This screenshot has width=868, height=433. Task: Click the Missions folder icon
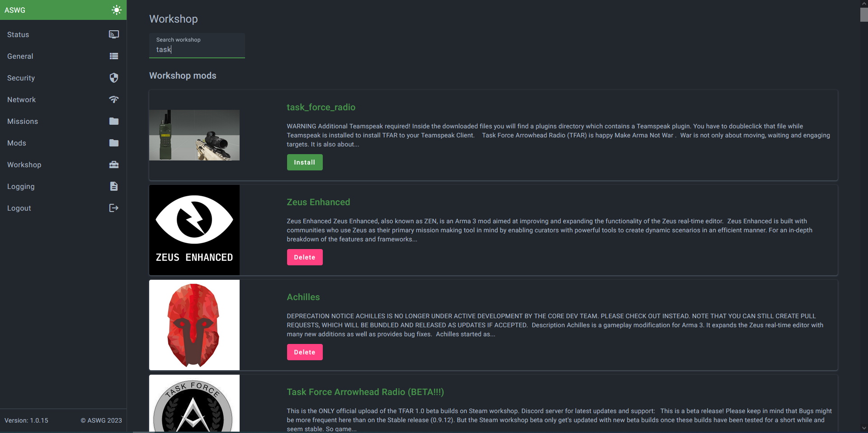point(114,121)
